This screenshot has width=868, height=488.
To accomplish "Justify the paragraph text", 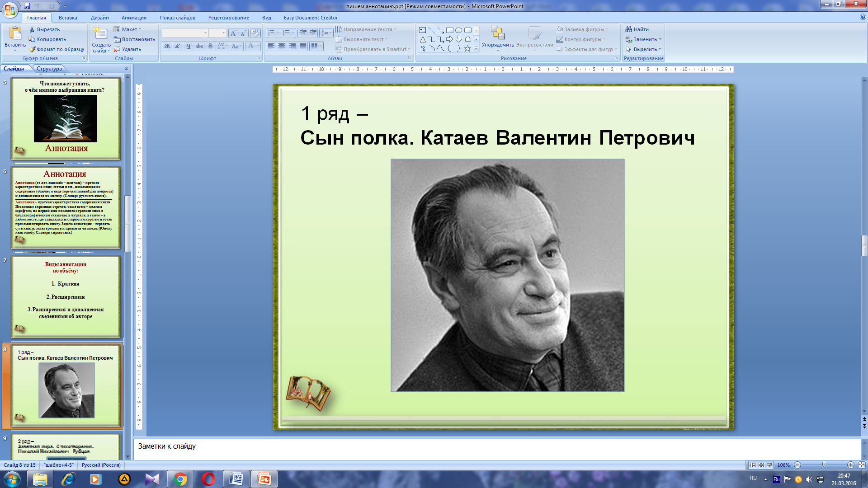I will 303,46.
